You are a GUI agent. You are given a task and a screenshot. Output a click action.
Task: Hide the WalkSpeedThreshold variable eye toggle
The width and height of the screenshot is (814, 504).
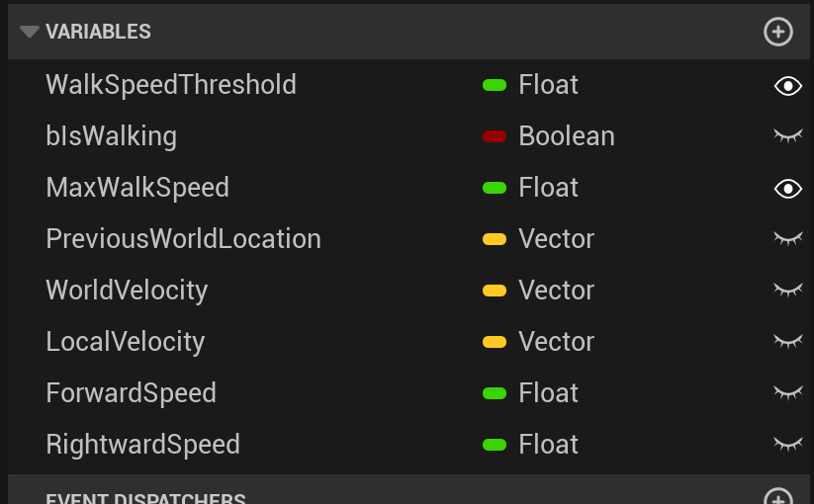coord(787,86)
